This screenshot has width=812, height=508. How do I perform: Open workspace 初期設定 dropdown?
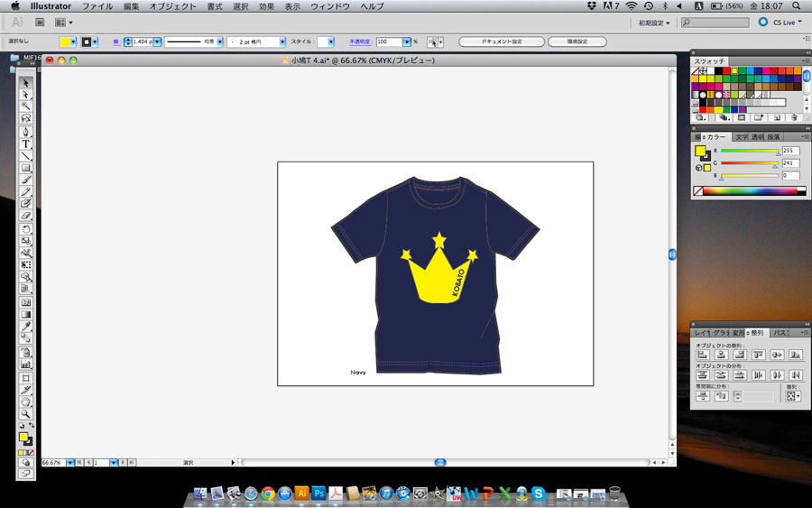[653, 23]
